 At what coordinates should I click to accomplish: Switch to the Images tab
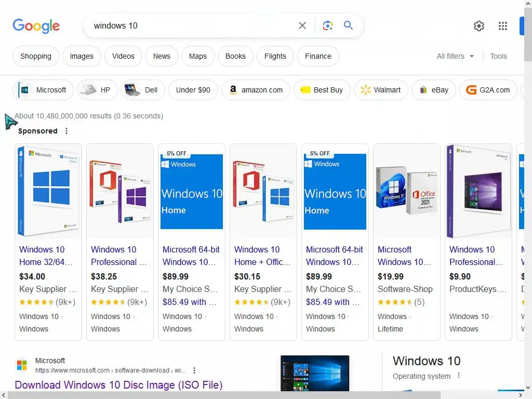click(82, 56)
